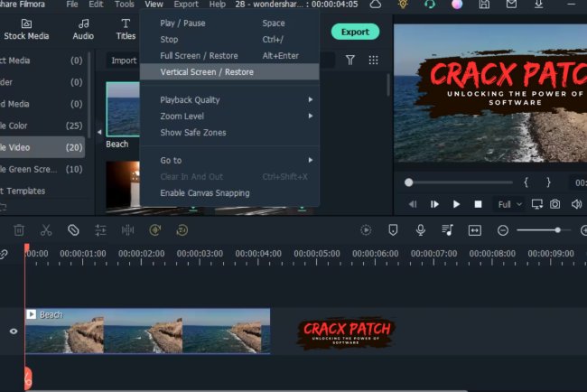This screenshot has width=587, height=392.
Task: Set the mark-out right brace icon
Action: pyautogui.click(x=548, y=182)
